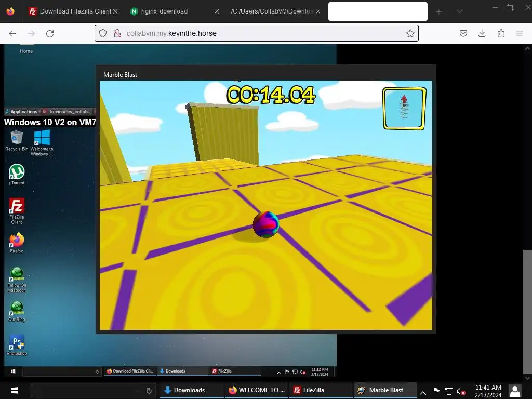The image size is (532, 399).
Task: Bookmark this page with the star icon
Action: tap(410, 33)
